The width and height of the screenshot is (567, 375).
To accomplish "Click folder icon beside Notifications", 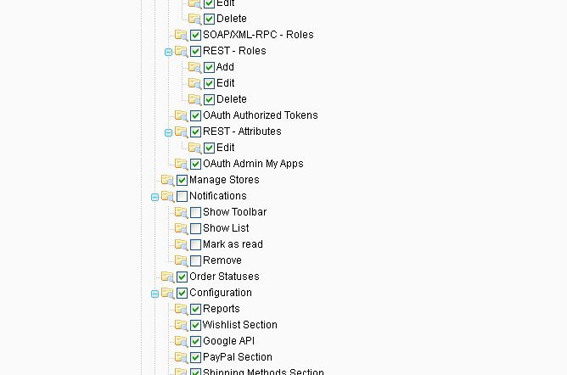I will (x=167, y=196).
